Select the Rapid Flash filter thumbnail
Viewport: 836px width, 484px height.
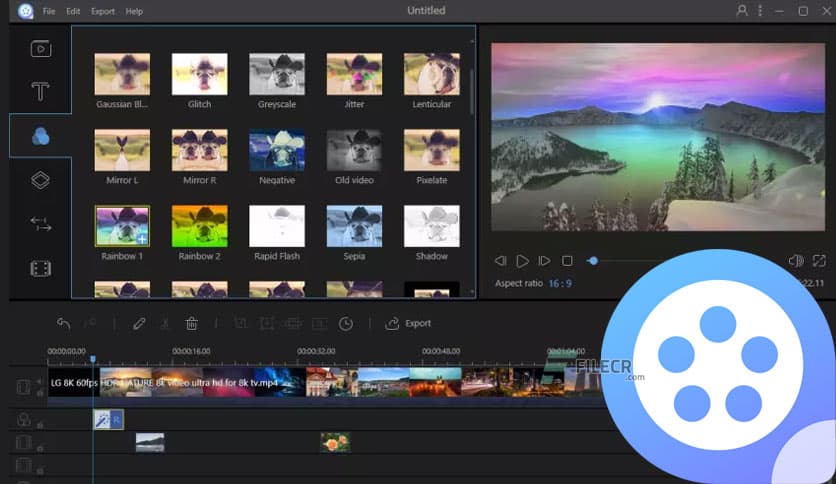click(277, 226)
